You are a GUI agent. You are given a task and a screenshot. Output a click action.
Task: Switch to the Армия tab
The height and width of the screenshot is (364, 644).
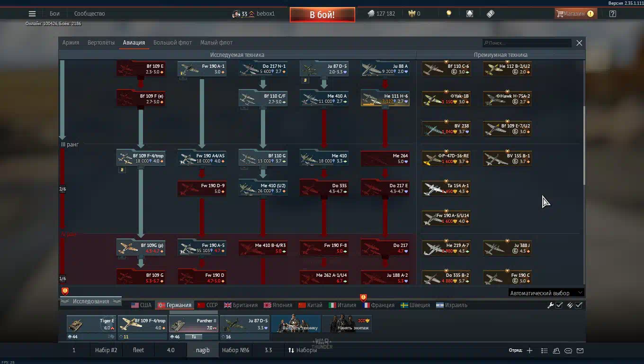[x=71, y=43]
